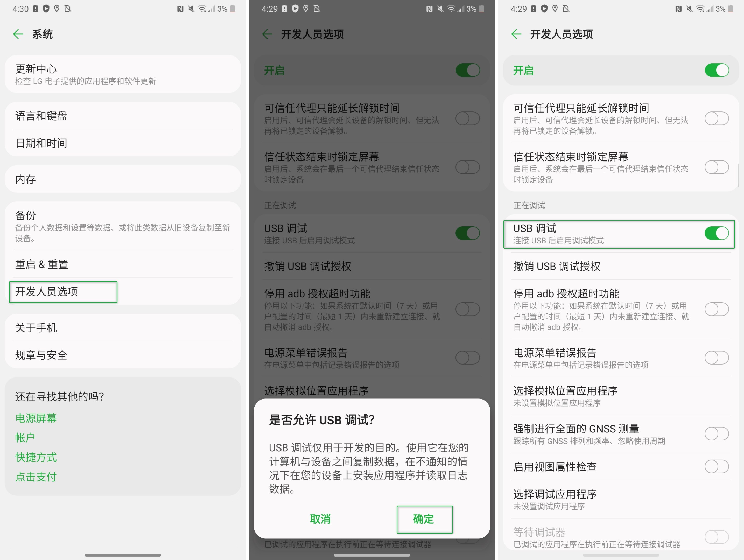Open 开发人员选项 in system list
This screenshot has width=744, height=560.
click(63, 292)
